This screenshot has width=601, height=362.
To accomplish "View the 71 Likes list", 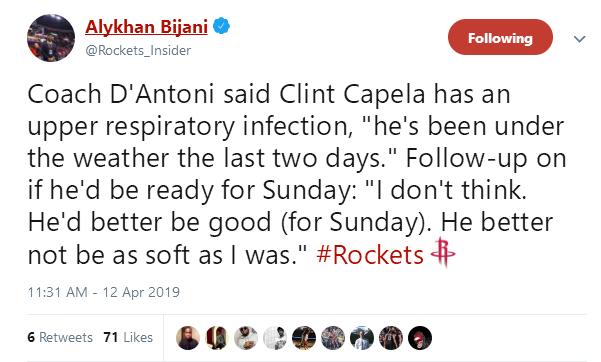I will 128,337.
